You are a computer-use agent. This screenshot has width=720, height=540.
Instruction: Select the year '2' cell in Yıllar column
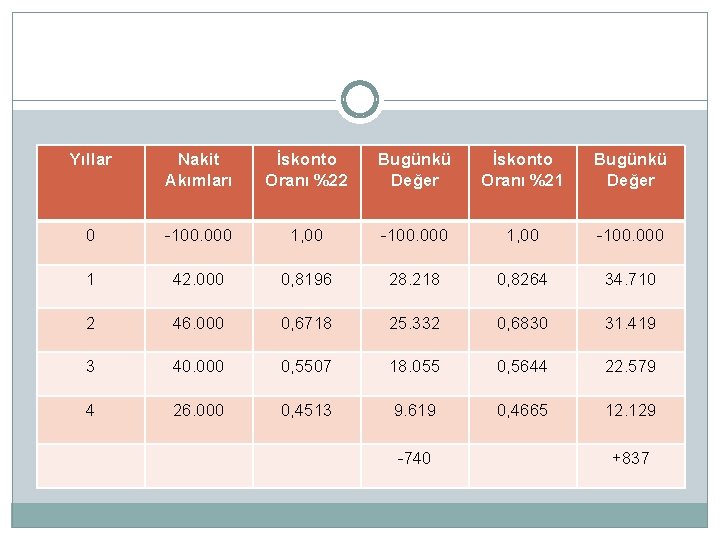tap(90, 330)
